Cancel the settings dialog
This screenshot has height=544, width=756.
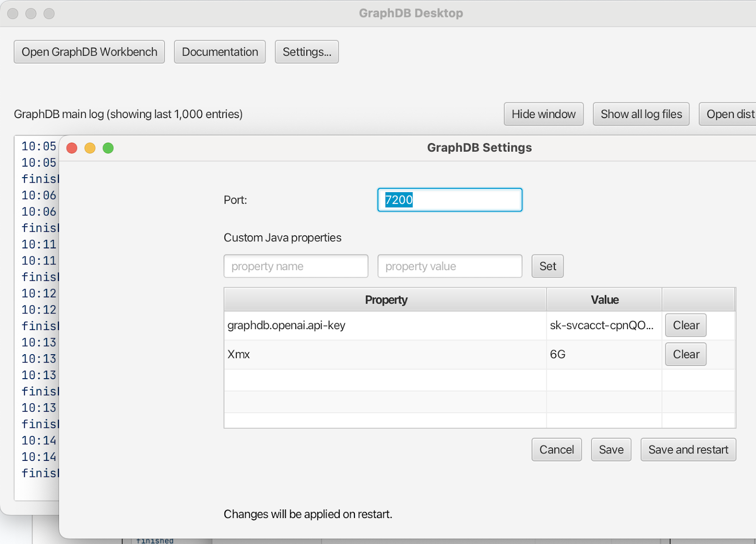pyautogui.click(x=557, y=450)
